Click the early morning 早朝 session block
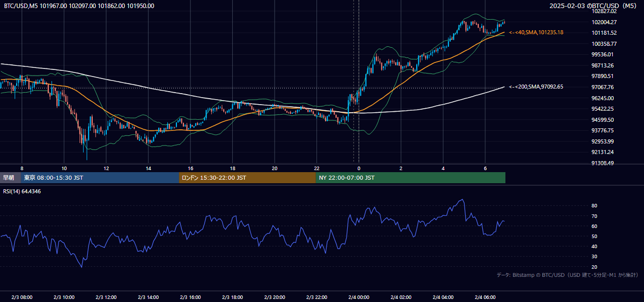Screen dimensions: 644x302 (10, 178)
